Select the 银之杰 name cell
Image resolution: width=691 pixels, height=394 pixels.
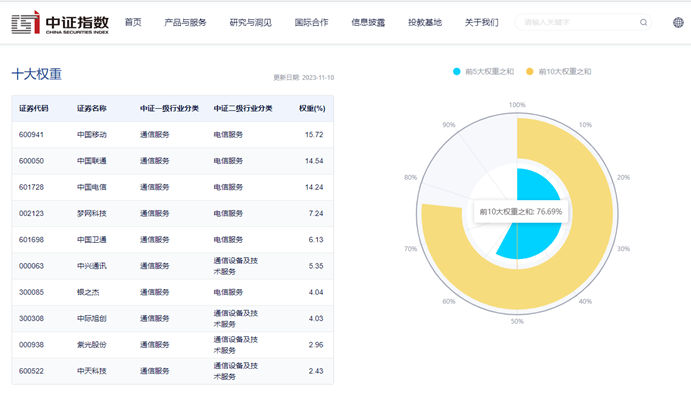tap(88, 292)
